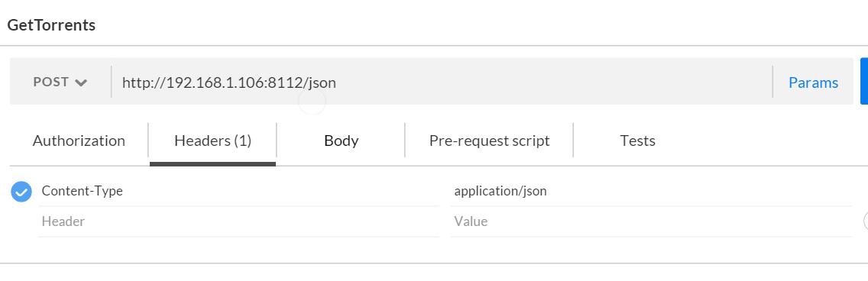This screenshot has width=868, height=281.
Task: Open the POST request method selector
Action: click(60, 82)
